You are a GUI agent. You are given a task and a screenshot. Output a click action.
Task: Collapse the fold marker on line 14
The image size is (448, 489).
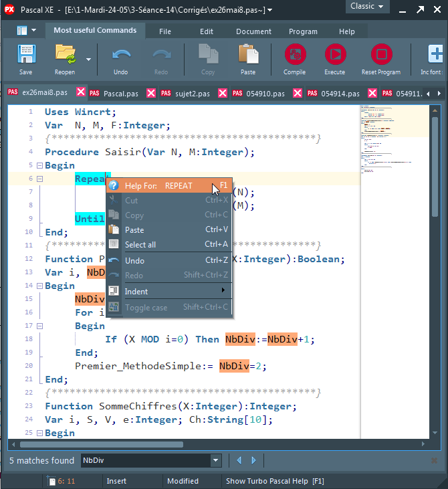40,286
